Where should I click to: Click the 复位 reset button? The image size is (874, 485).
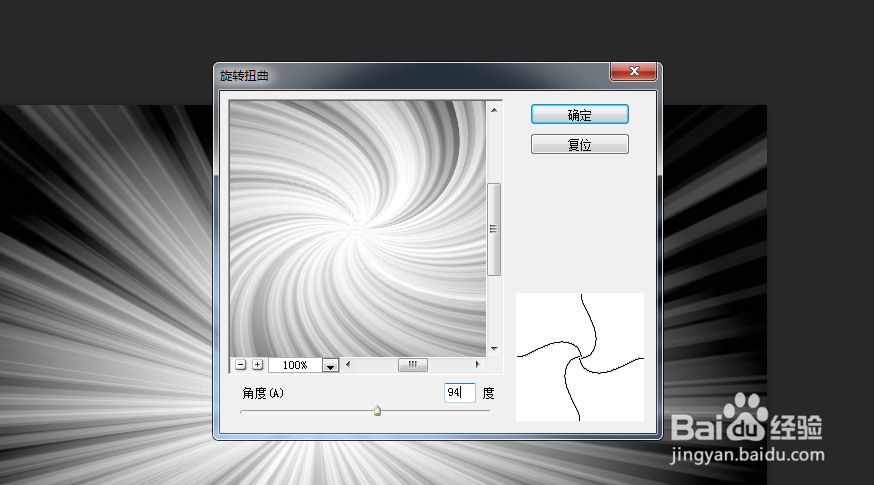tap(580, 144)
